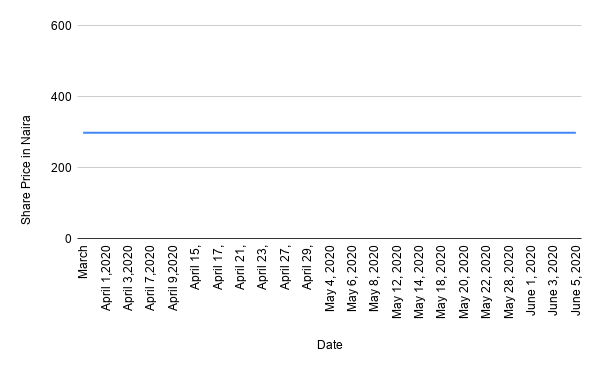Viewport: 600px width, 371px height.
Task: Click the blue share price line
Action: tap(329, 133)
